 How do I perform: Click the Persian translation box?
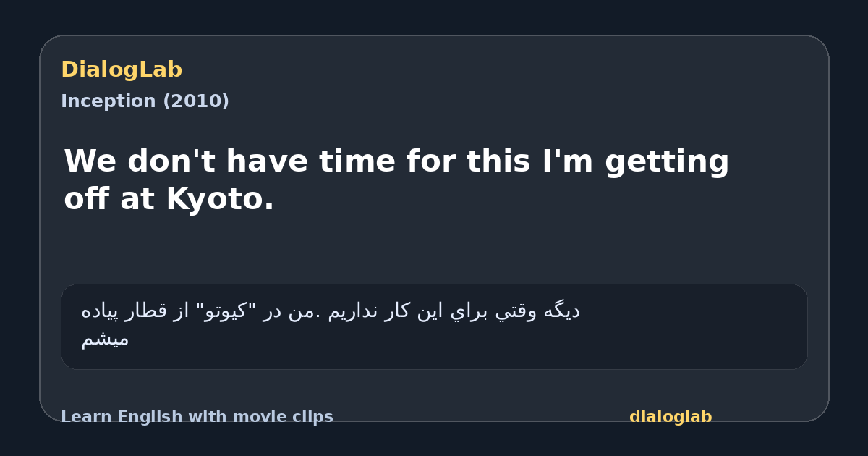(x=434, y=326)
